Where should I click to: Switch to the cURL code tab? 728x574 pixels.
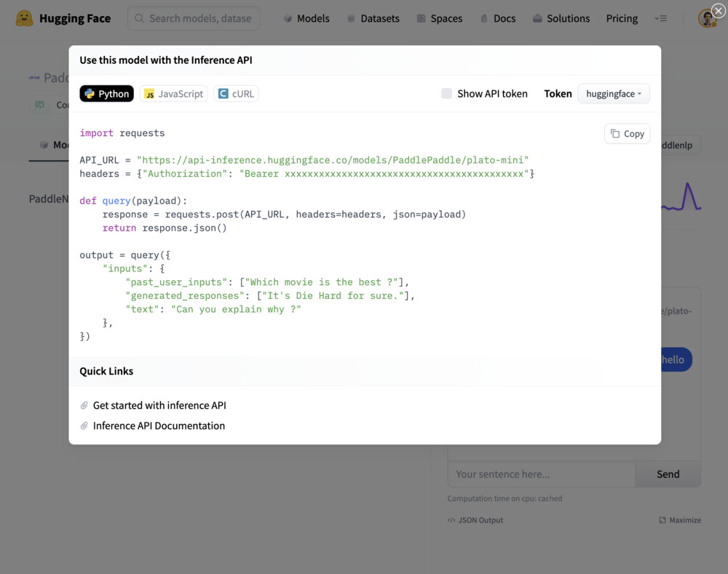tap(236, 94)
